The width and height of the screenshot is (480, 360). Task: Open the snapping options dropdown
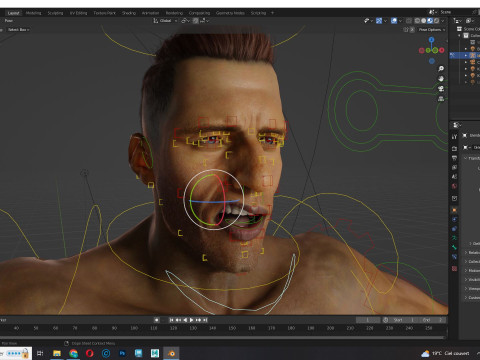click(x=204, y=21)
